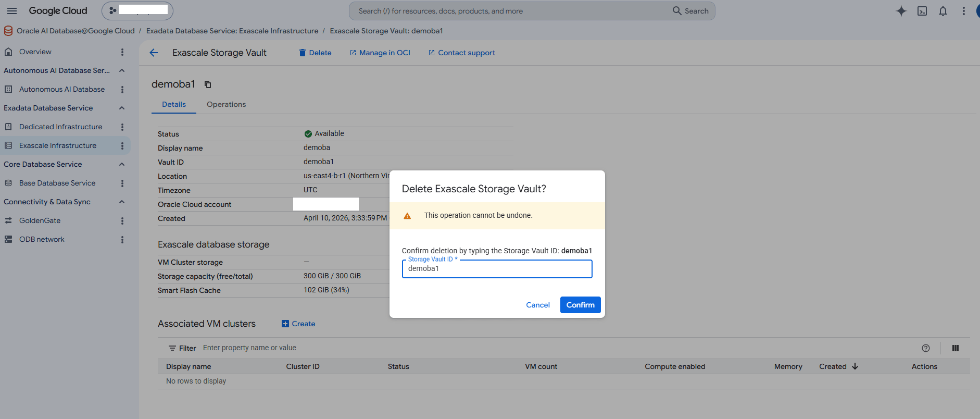The height and width of the screenshot is (419, 980).
Task: Select Exascale Infrastructure sidebar item
Action: (58, 145)
